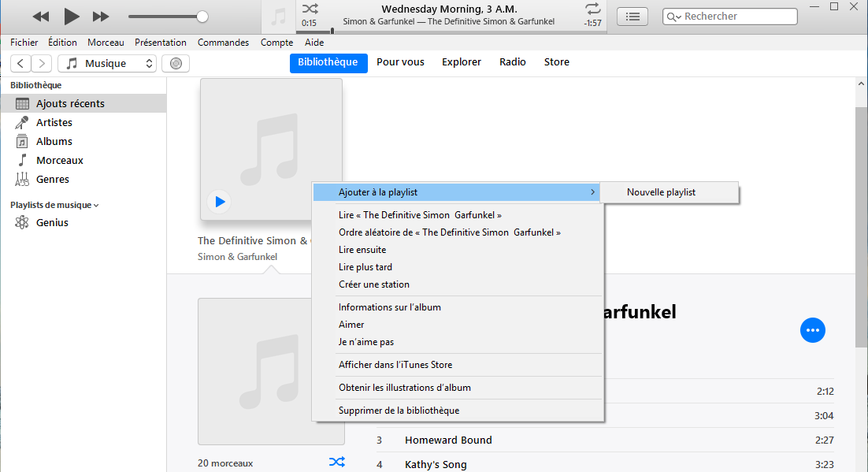Viewport: 868px width, 472px height.
Task: Switch to the Radio tab
Action: tap(513, 62)
